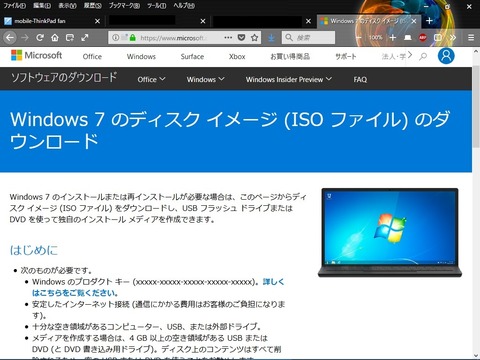The height and width of the screenshot is (360, 480).
Task: Close the mobile-ThinkPad fan tab
Action: coord(97,21)
